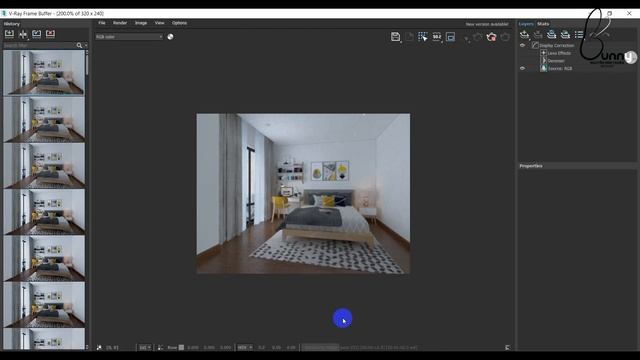Click the save image floppy disk icon
640x360 pixels.
395,37
